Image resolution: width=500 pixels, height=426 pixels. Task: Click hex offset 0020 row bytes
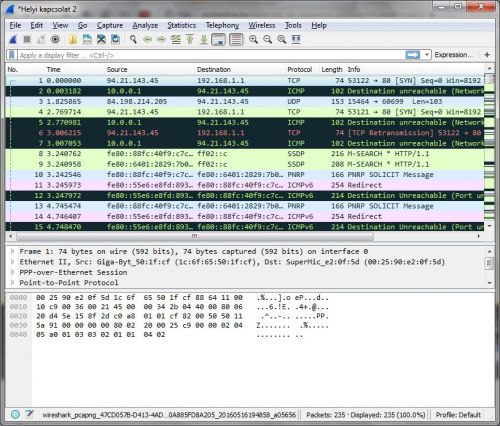pos(139,316)
